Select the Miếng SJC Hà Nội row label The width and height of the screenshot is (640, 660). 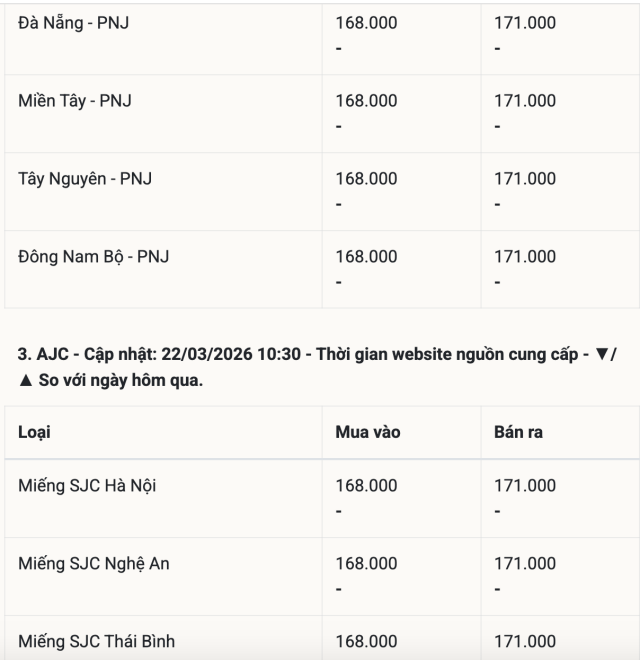[87, 486]
